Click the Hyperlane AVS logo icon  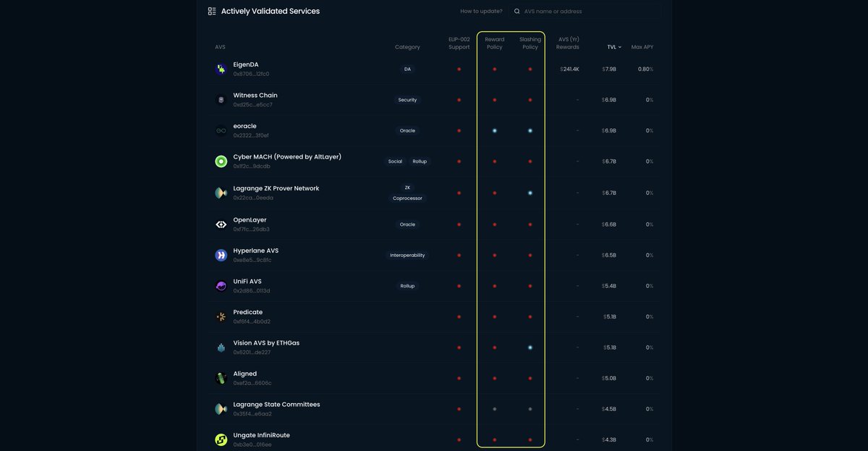coord(221,255)
